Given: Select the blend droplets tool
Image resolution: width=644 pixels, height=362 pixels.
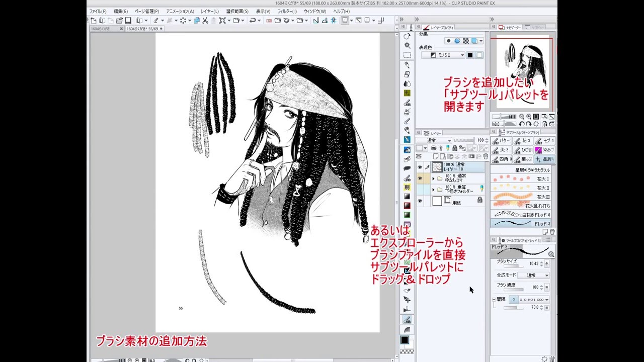Looking at the screenshot, I should (x=407, y=83).
